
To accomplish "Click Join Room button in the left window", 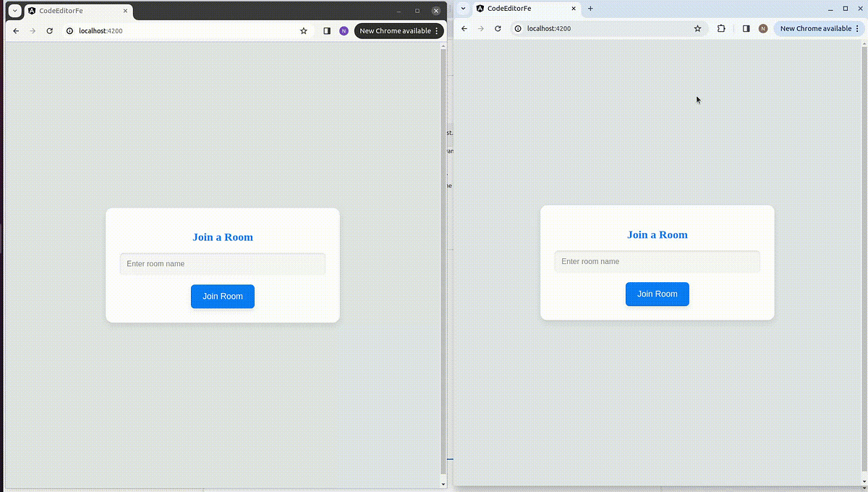I will click(x=222, y=296).
